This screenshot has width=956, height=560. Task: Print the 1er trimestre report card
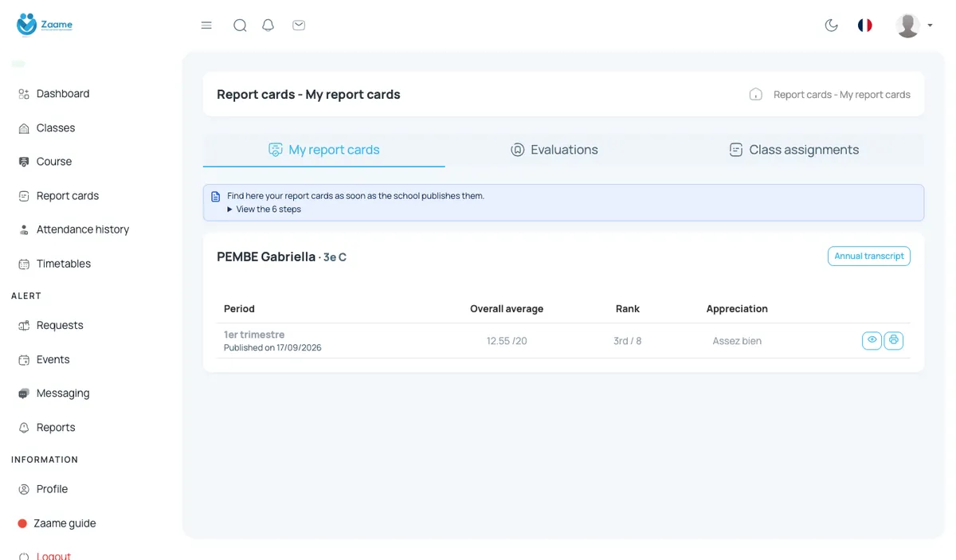[x=894, y=340]
